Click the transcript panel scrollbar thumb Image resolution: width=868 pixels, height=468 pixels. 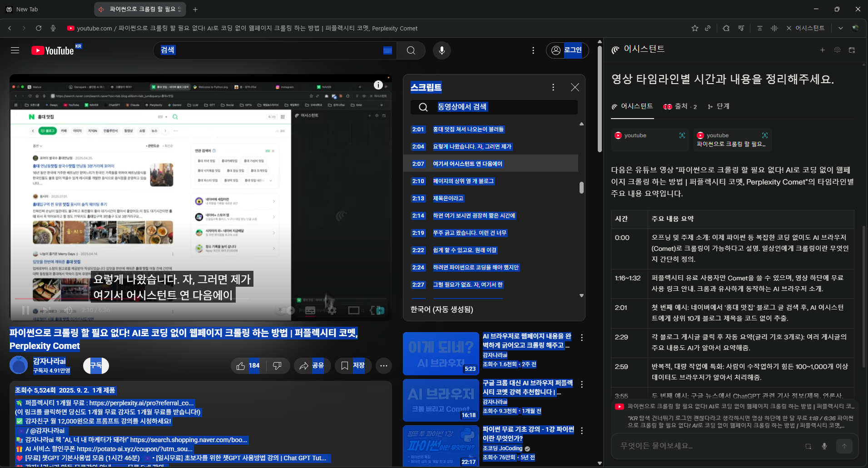pos(581,188)
